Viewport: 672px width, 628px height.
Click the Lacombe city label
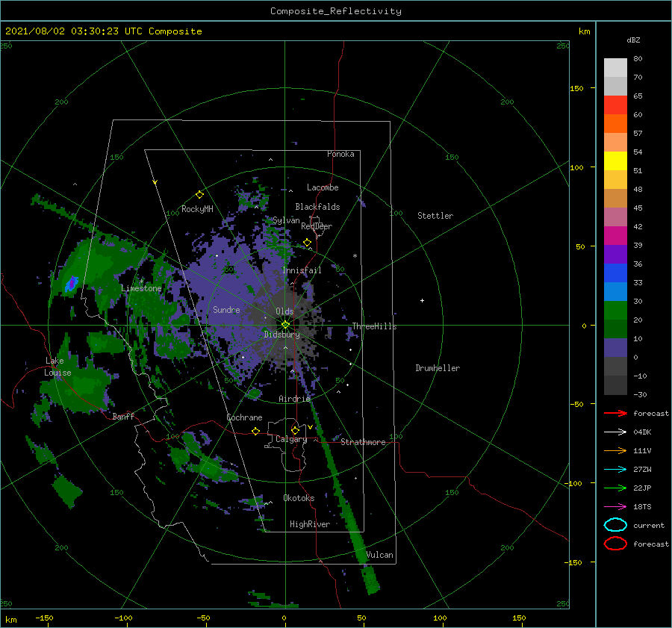coord(323,187)
